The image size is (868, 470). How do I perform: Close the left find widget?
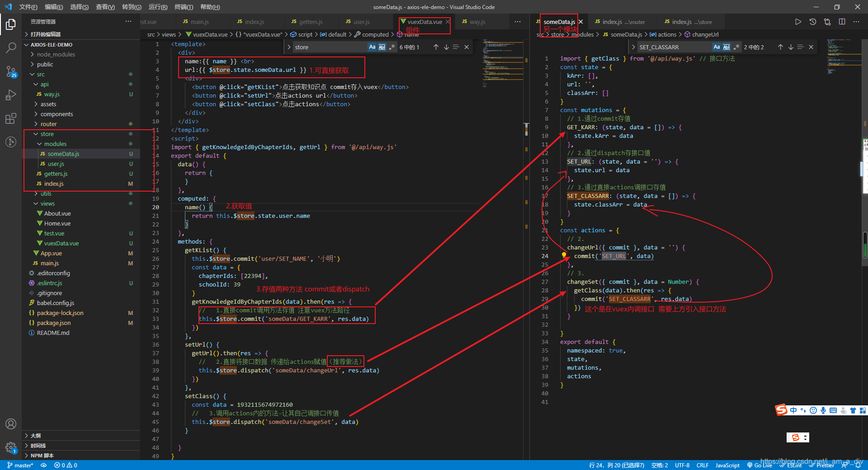467,47
